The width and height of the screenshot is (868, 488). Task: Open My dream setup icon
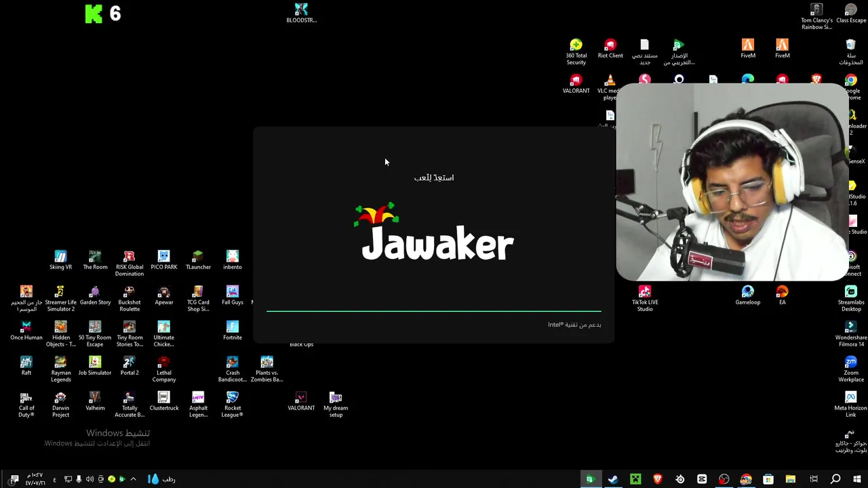click(x=336, y=404)
